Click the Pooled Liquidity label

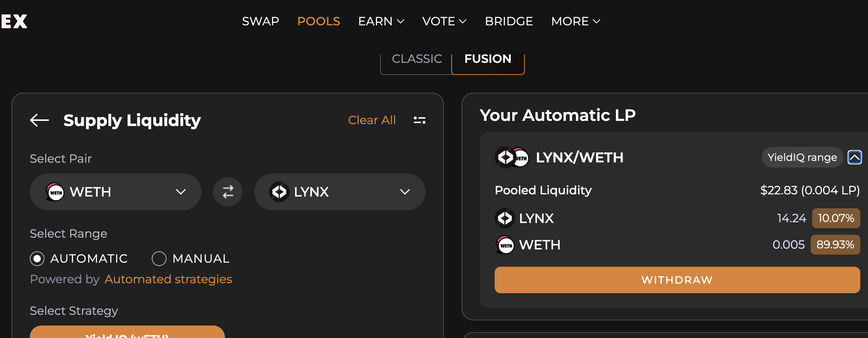click(x=543, y=190)
